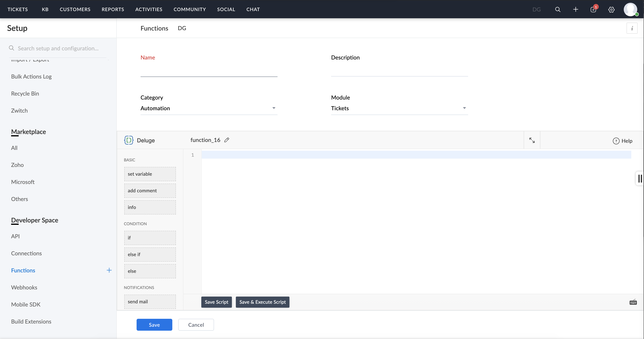This screenshot has height=339, width=644.
Task: Open Build Extensions in sidebar
Action: click(x=31, y=322)
